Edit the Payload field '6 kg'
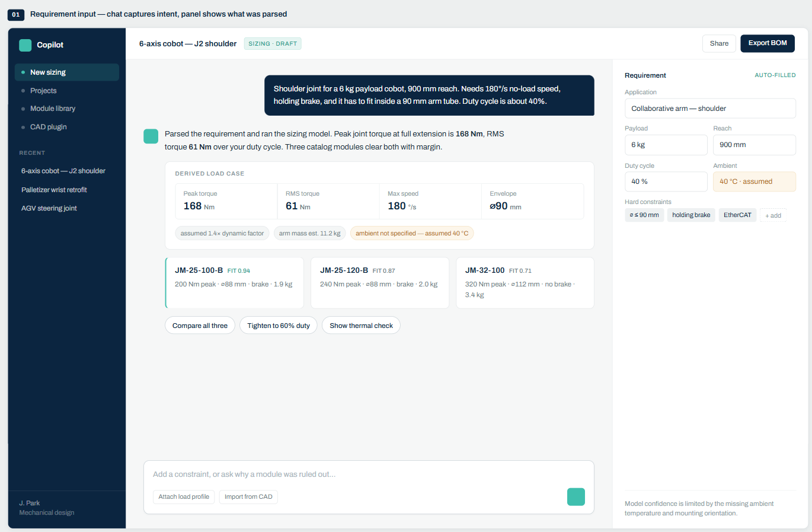812x532 pixels. tap(666, 145)
